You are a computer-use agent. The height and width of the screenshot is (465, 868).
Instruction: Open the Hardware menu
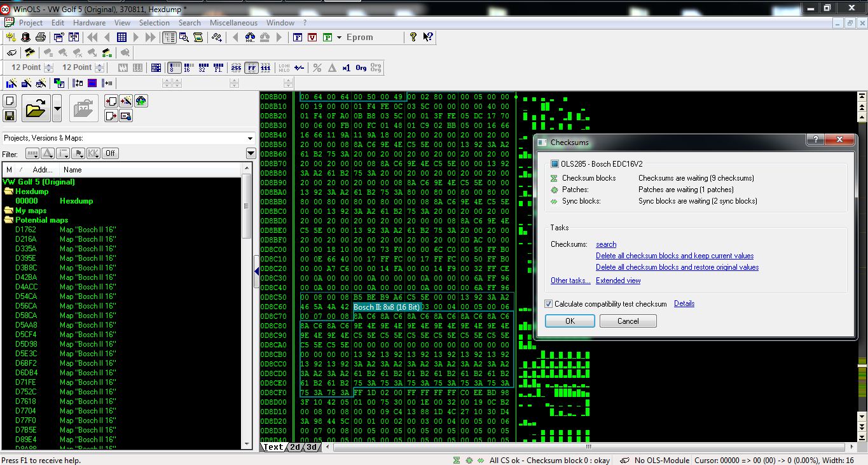point(89,23)
